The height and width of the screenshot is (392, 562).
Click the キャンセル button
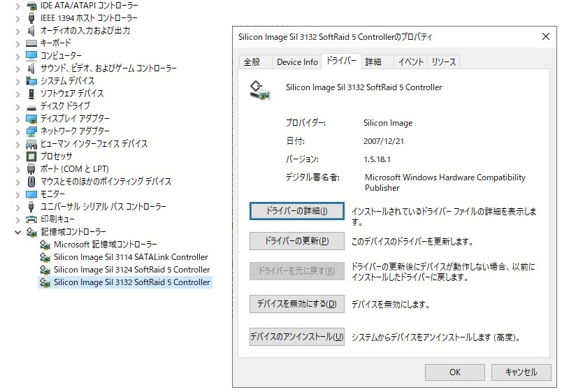click(521, 372)
